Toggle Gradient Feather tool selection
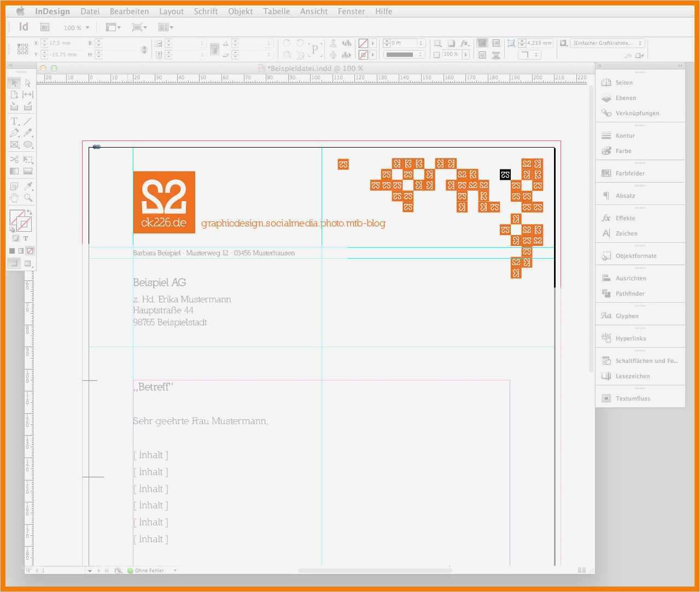This screenshot has height=592, width=700. pos(28,171)
